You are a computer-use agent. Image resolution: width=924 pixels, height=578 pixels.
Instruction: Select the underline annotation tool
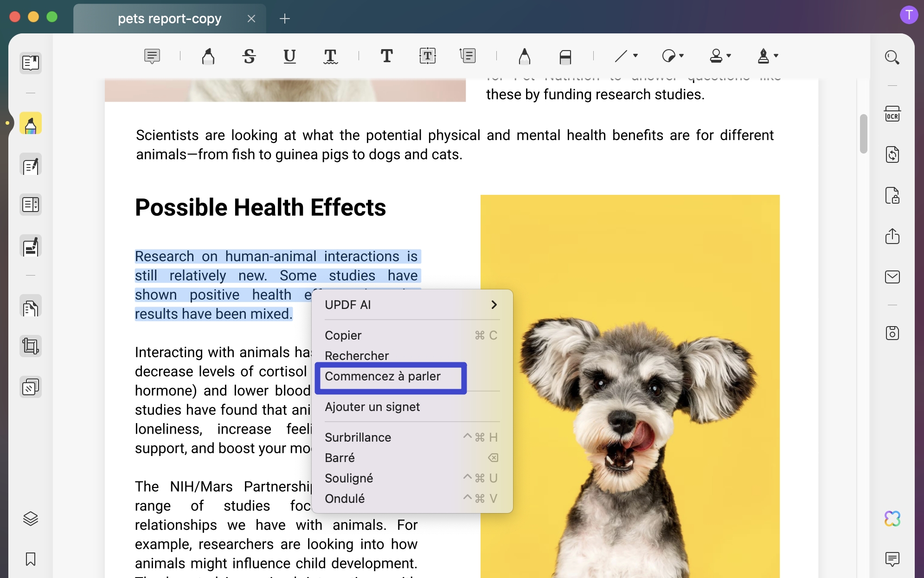pyautogui.click(x=289, y=56)
